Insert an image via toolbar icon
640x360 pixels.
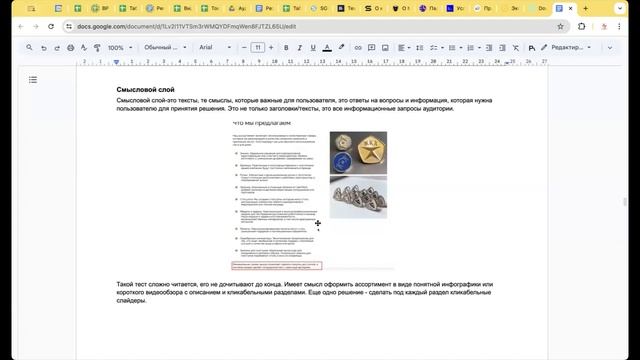click(385, 48)
